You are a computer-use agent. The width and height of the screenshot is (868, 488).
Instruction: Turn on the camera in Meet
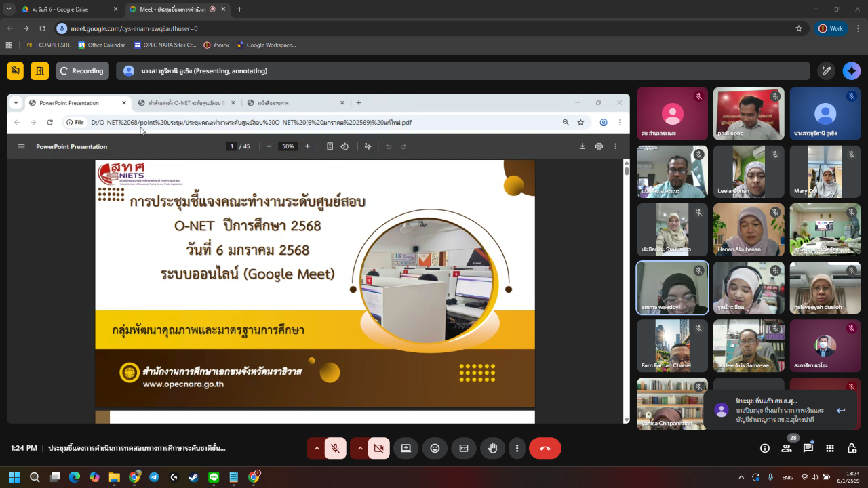tap(378, 448)
